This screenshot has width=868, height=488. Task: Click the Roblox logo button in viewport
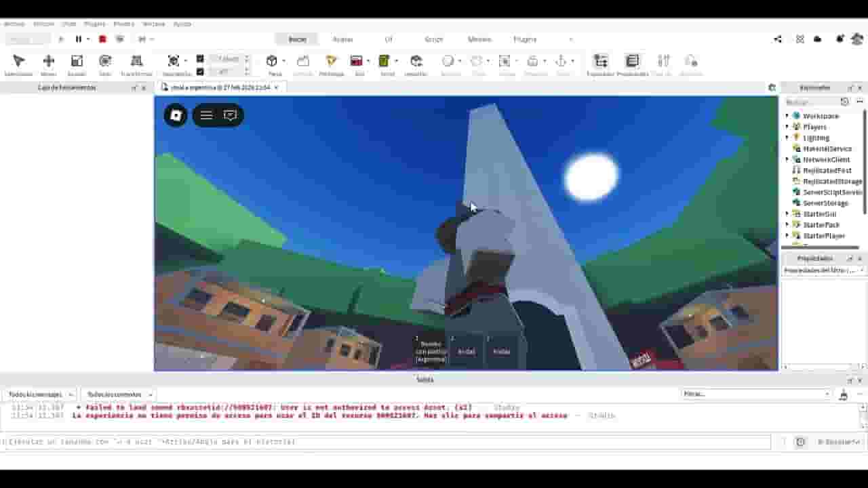click(176, 115)
